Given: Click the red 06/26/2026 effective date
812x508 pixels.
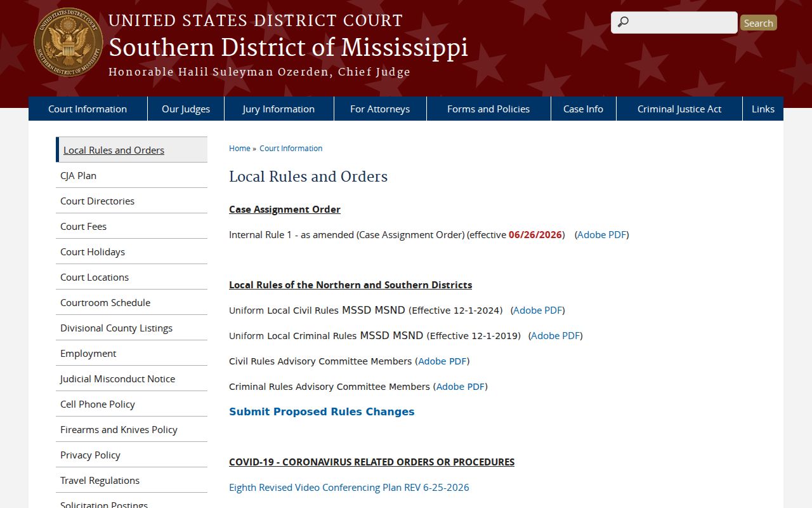Looking at the screenshot, I should coord(535,234).
